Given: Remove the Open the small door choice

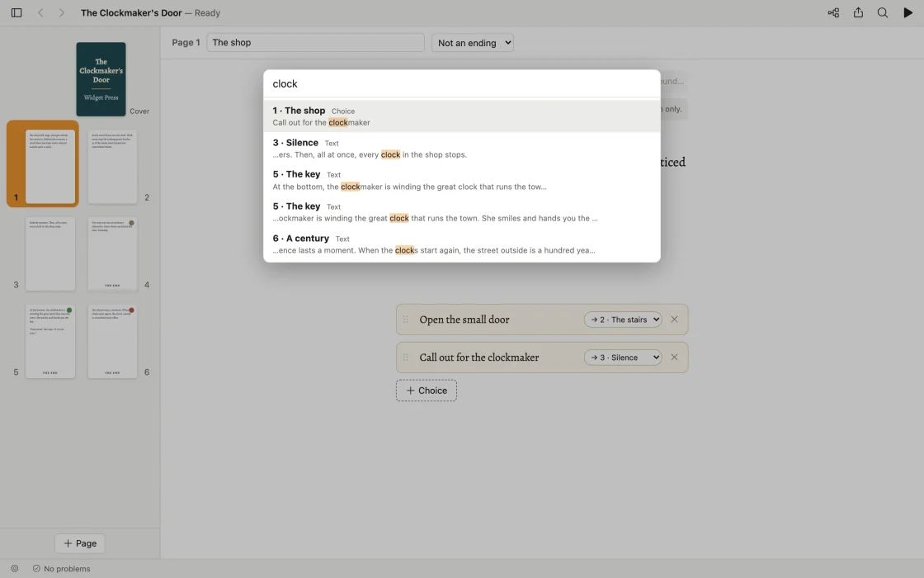Looking at the screenshot, I should point(674,319).
